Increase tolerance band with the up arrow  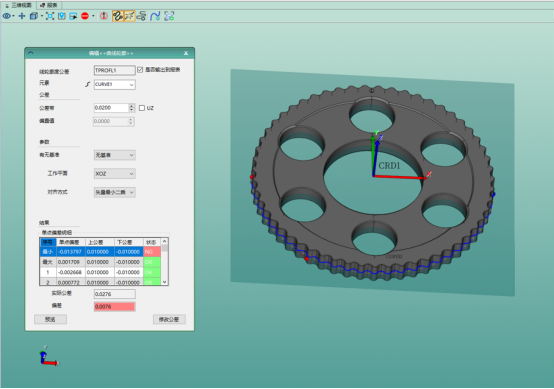tap(131, 106)
